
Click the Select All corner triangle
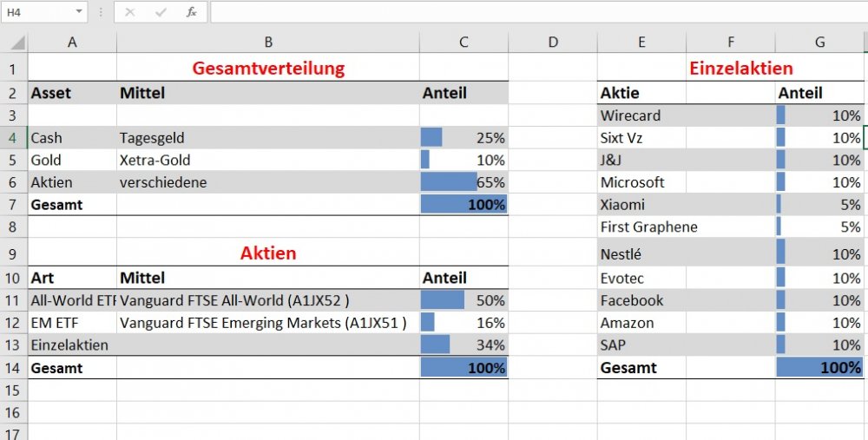pos(17,43)
